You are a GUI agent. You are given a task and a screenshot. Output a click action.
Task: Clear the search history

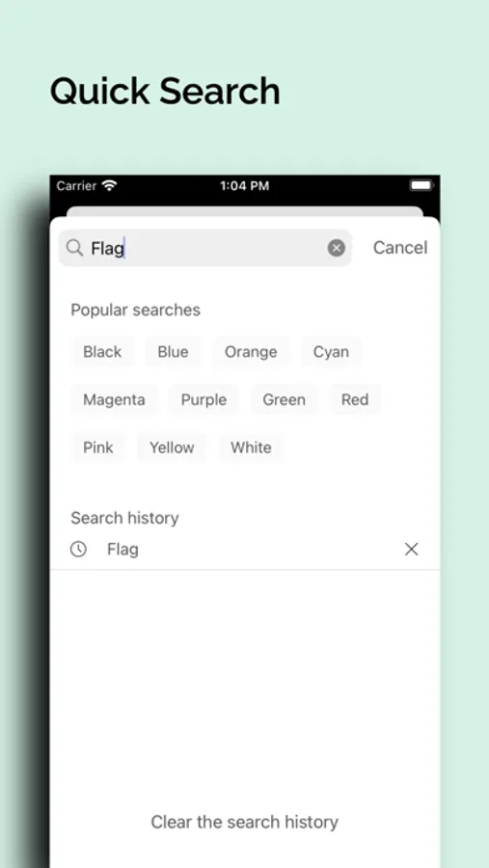click(x=245, y=822)
